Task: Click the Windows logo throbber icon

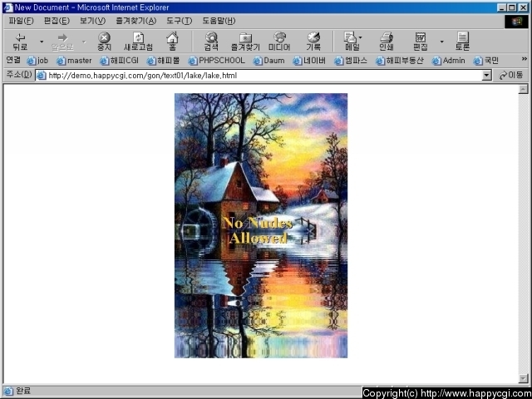Action: tap(516, 22)
